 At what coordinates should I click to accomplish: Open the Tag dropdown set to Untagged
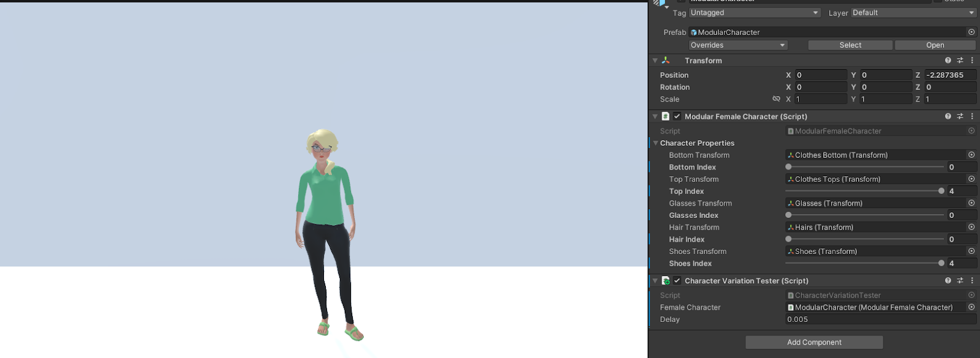pyautogui.click(x=755, y=12)
